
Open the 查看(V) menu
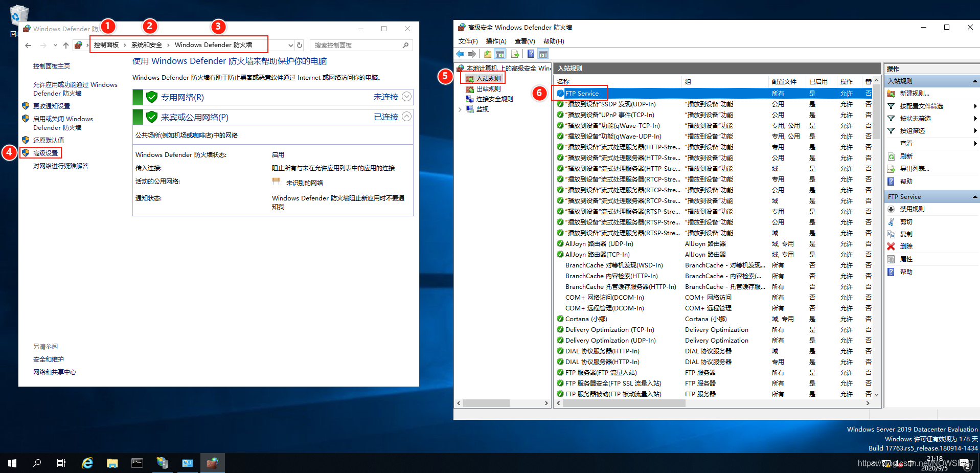[525, 41]
